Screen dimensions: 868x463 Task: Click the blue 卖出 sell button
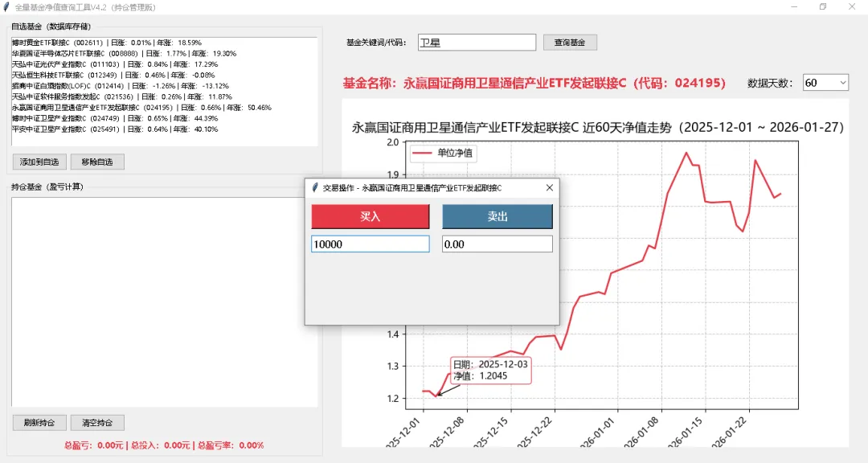pyautogui.click(x=497, y=216)
